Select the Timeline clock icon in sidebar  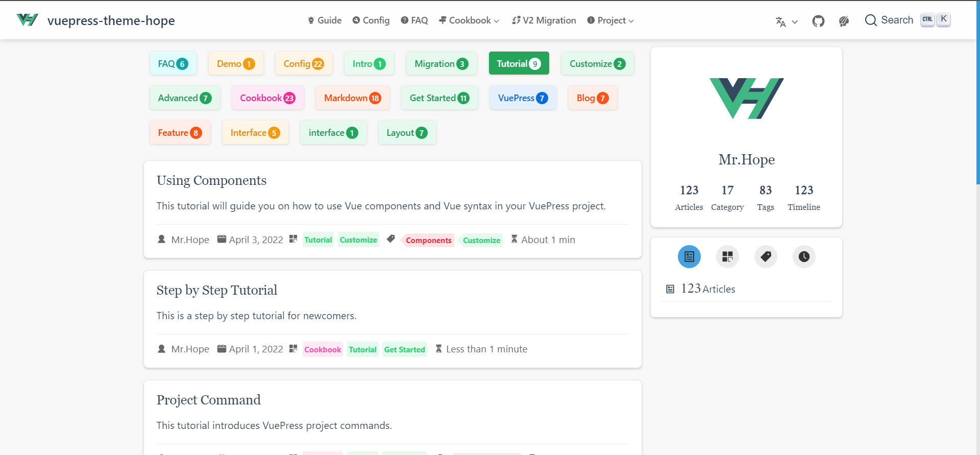(804, 256)
